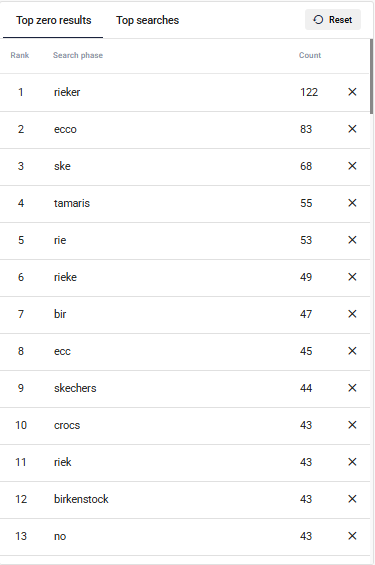
Task: Select the Top zero results tab
Action: 53,20
